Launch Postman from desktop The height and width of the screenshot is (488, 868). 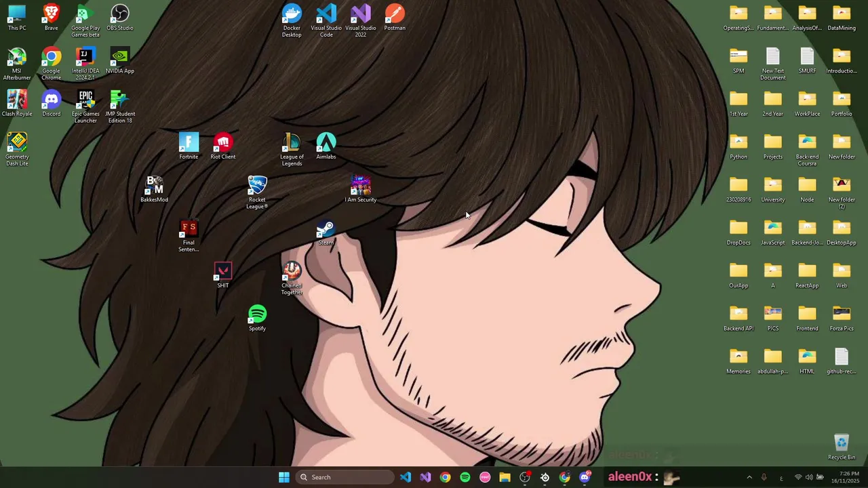click(395, 18)
